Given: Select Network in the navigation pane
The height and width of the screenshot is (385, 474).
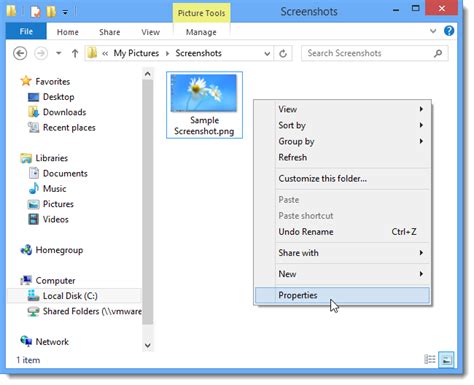Looking at the screenshot, I should 52,342.
